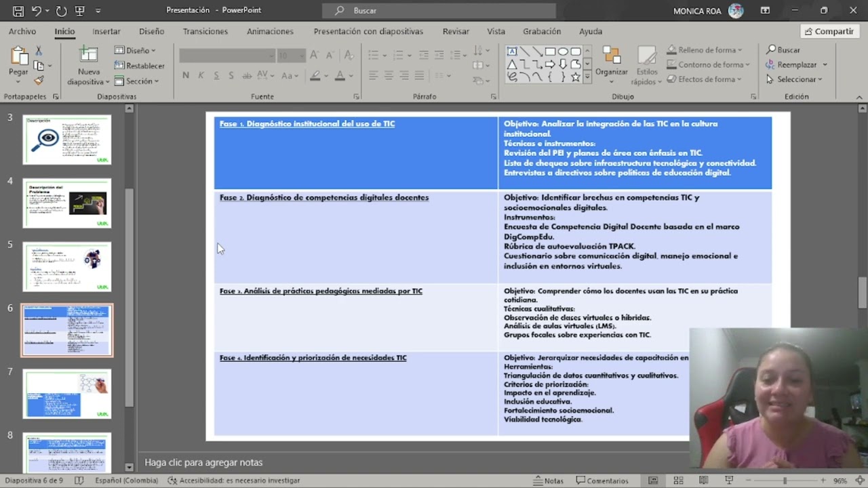The width and height of the screenshot is (868, 488).
Task: Redo or repeat the last action
Action: pyautogui.click(x=61, y=11)
